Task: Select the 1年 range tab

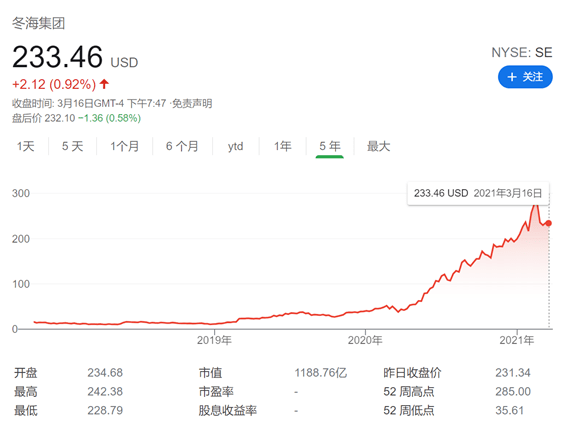Action: (283, 146)
